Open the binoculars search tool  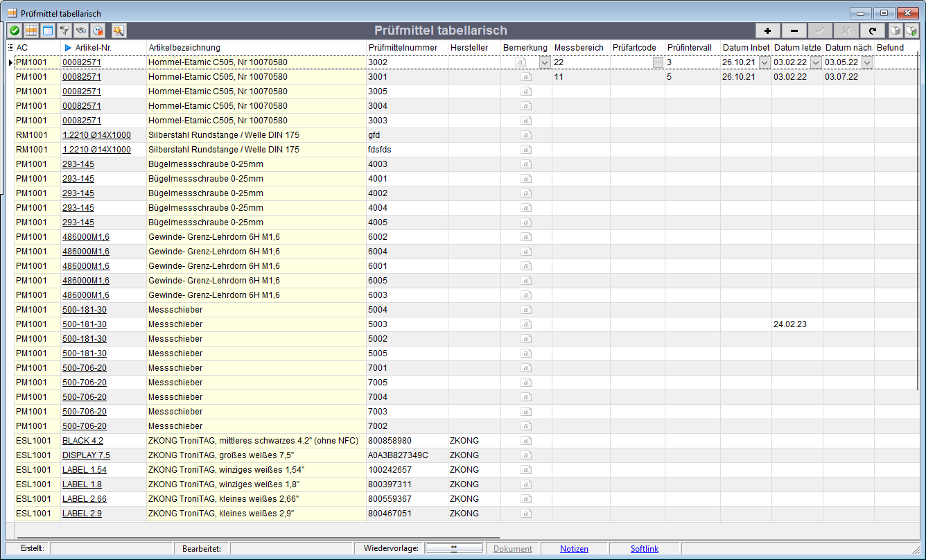tap(81, 30)
